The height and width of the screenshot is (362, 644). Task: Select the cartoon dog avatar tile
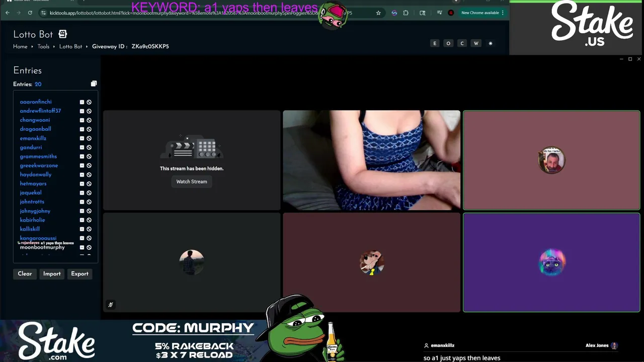click(372, 262)
